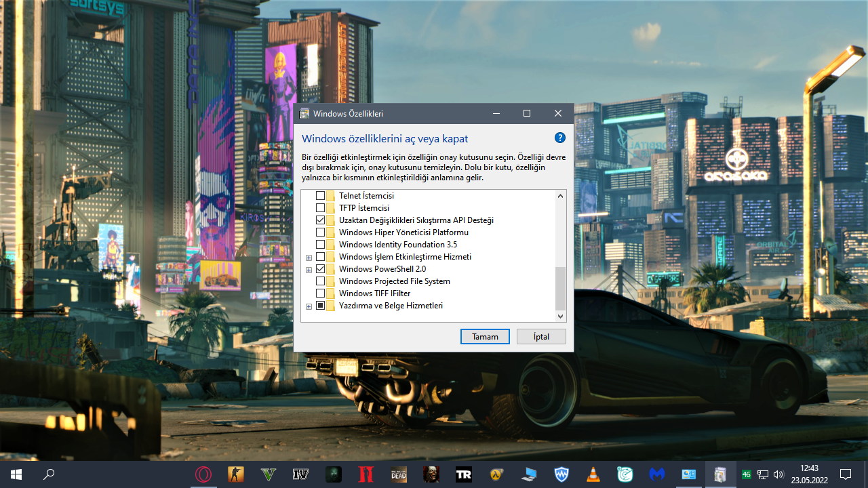The width and height of the screenshot is (868, 488).
Task: Click the folder icon beside Yazdırma ve Belge Hizmetleri
Action: pyautogui.click(x=331, y=306)
